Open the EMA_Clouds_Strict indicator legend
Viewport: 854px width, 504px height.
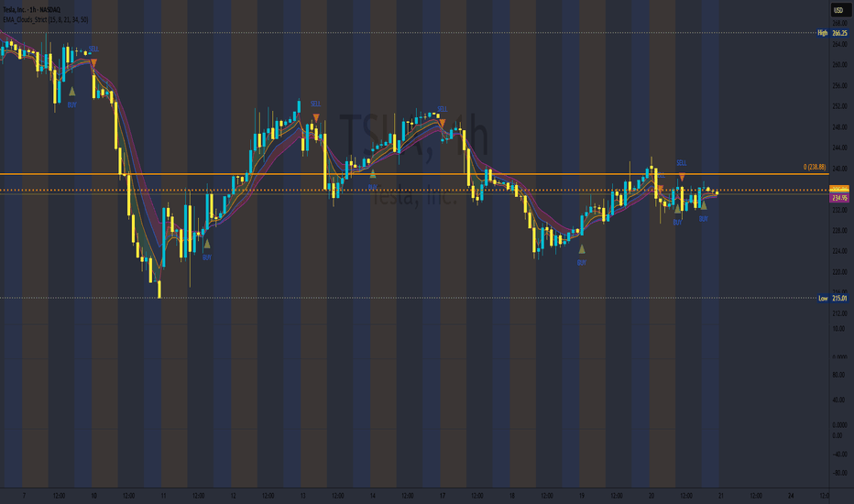click(45, 19)
